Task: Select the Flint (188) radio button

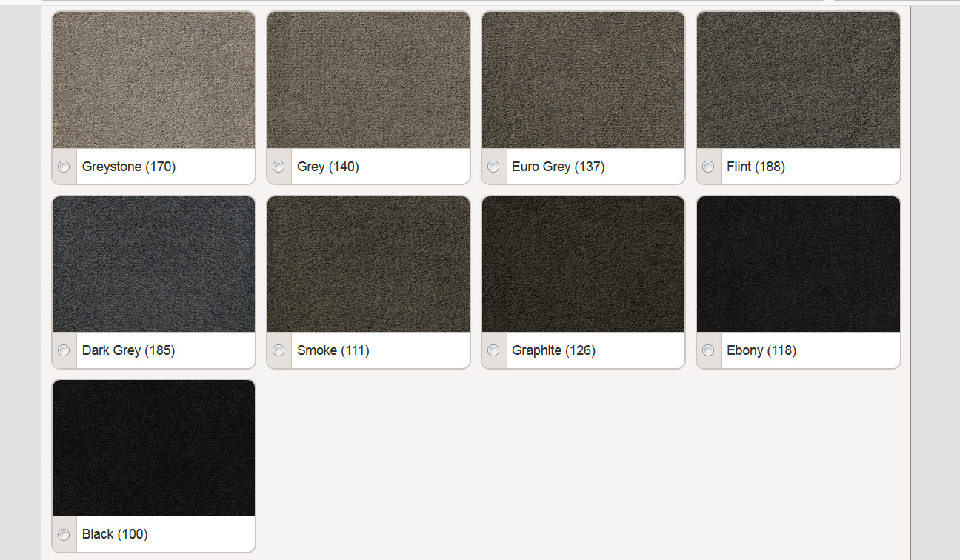Action: [x=708, y=167]
